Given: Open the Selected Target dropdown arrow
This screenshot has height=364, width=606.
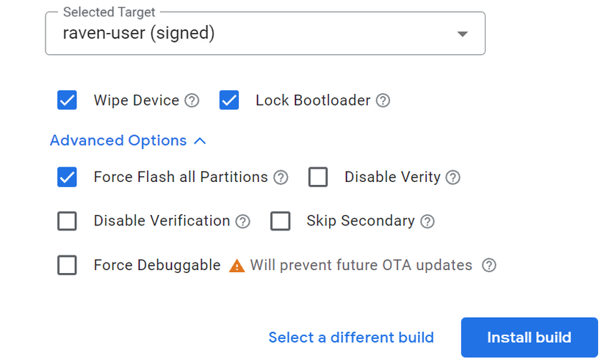Looking at the screenshot, I should tap(462, 34).
